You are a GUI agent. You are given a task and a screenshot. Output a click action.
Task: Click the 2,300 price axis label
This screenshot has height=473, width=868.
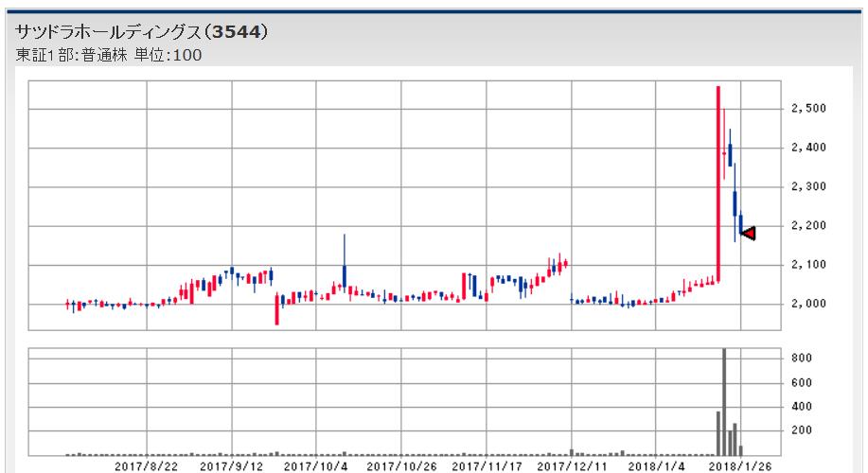coord(808,186)
